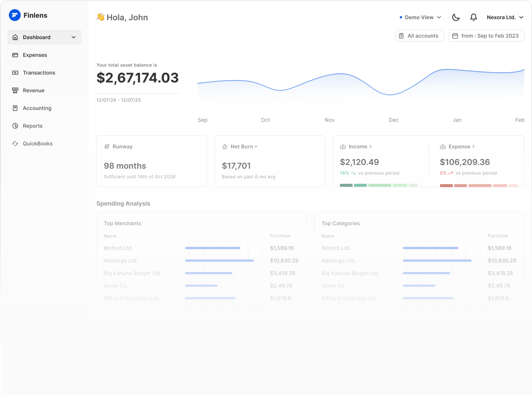The width and height of the screenshot is (532, 395).
Task: Click the Reports pie chart icon
Action: 15,126
